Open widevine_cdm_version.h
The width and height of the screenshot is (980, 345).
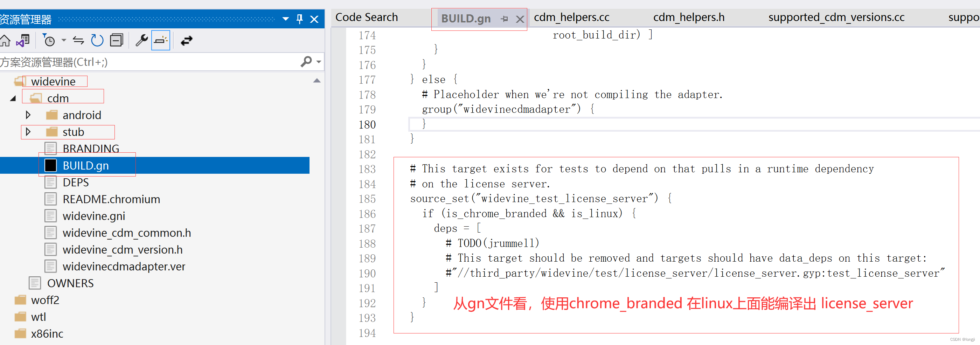click(123, 249)
